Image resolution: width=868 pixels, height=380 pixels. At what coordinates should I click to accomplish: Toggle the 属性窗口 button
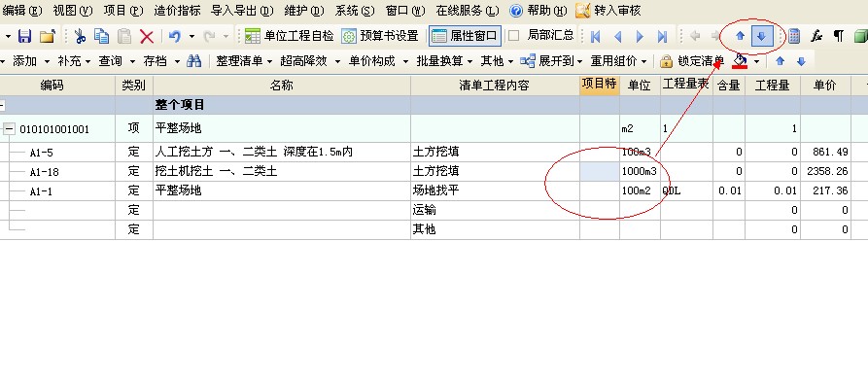466,37
